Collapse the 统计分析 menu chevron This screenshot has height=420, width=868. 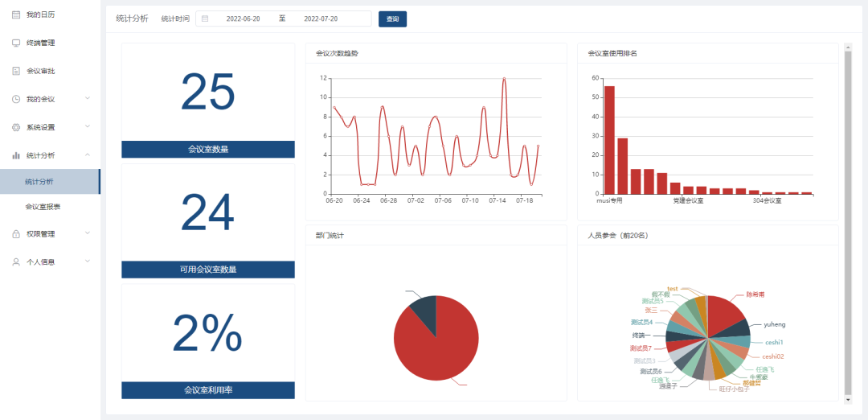click(88, 155)
